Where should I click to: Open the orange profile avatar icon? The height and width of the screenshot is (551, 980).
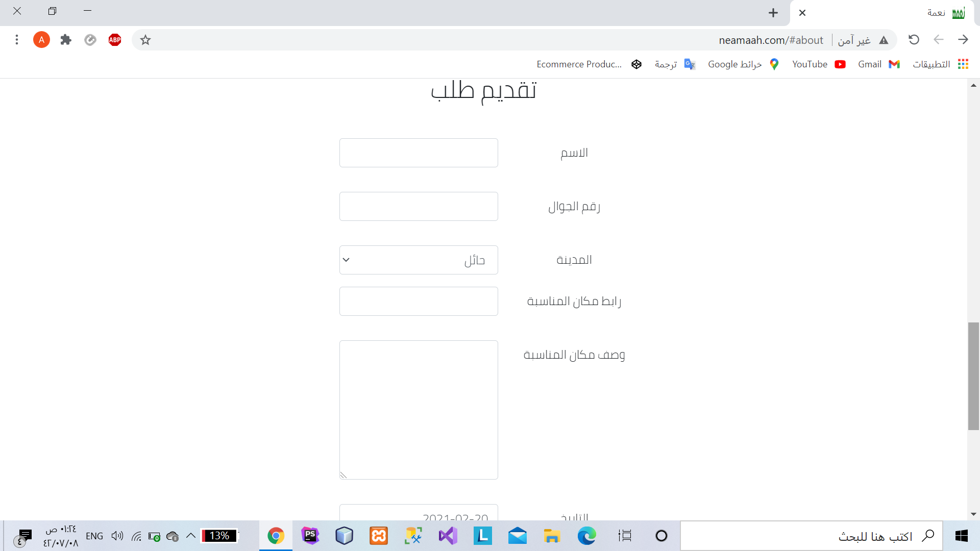coord(41,40)
